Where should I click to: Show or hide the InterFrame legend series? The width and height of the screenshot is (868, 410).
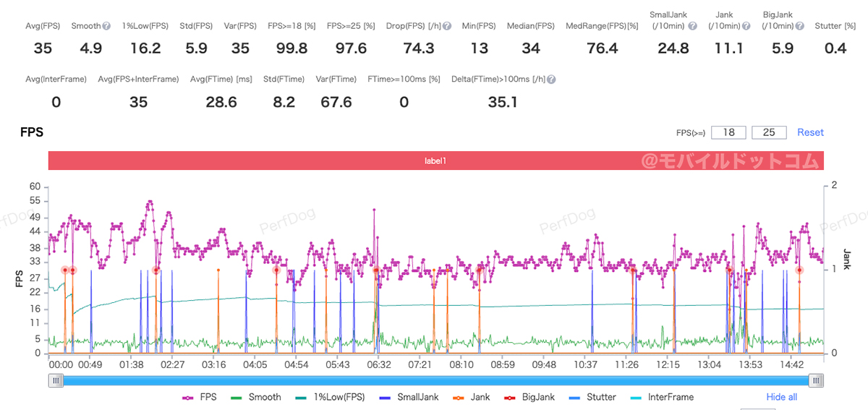pyautogui.click(x=661, y=397)
